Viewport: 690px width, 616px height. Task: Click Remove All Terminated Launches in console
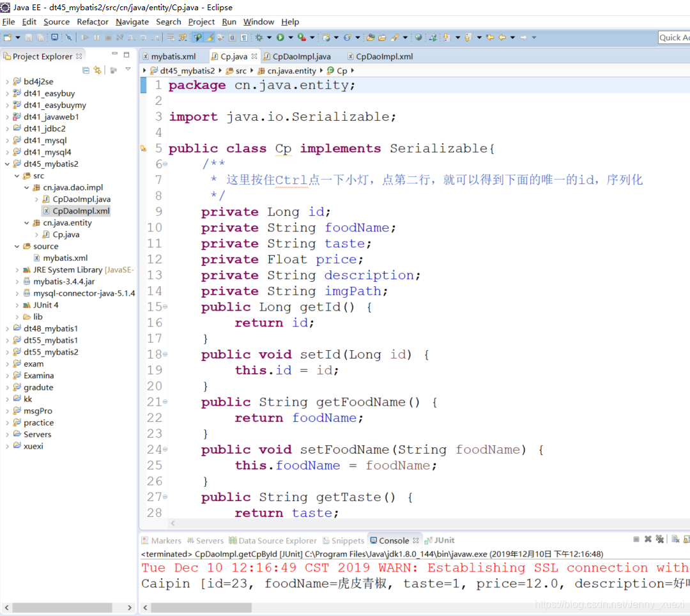(659, 539)
